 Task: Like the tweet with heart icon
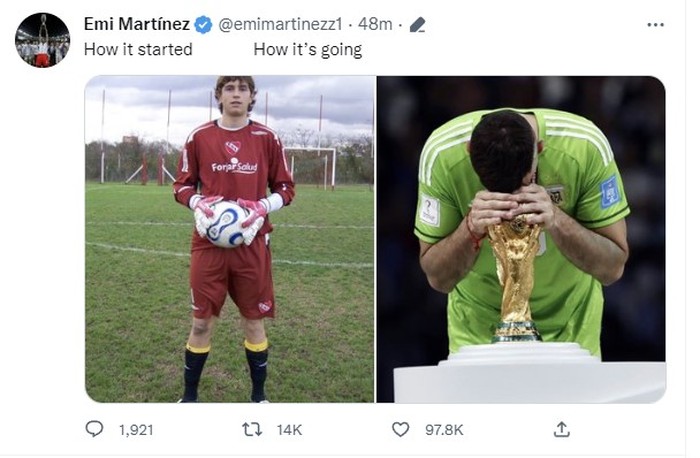[x=400, y=429]
